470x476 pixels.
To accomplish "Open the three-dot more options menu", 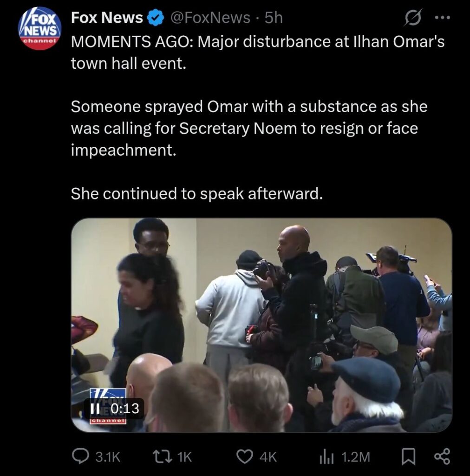I will (x=443, y=18).
